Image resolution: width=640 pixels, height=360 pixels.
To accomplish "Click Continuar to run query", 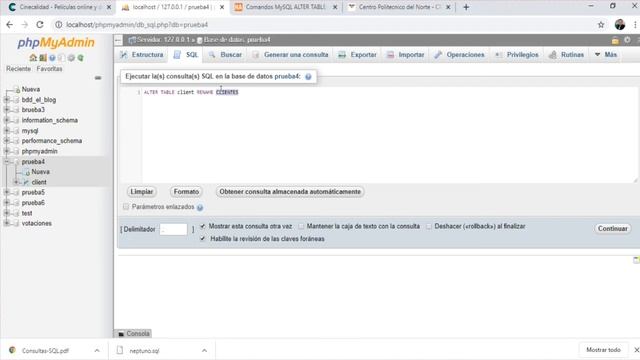I will click(x=612, y=229).
